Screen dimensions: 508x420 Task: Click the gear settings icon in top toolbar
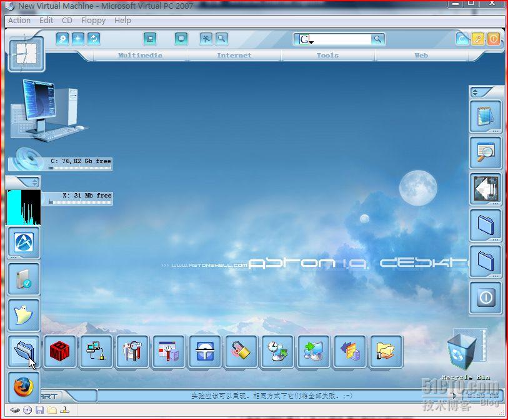(62, 39)
